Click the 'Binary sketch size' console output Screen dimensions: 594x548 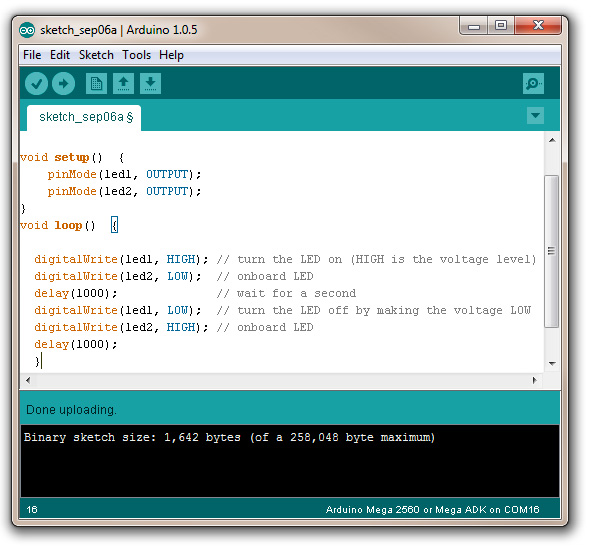click(229, 438)
